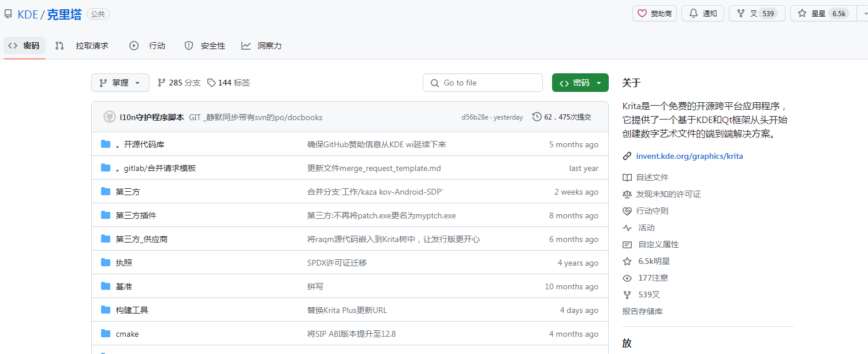This screenshot has width=868, height=354.
Task: Click the heart icon on 赞助商 button
Action: point(642,13)
